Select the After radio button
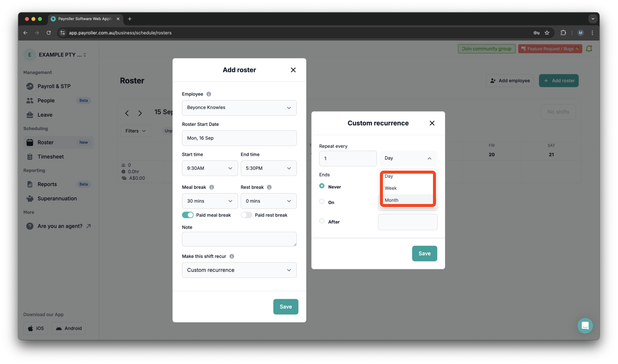 322,221
